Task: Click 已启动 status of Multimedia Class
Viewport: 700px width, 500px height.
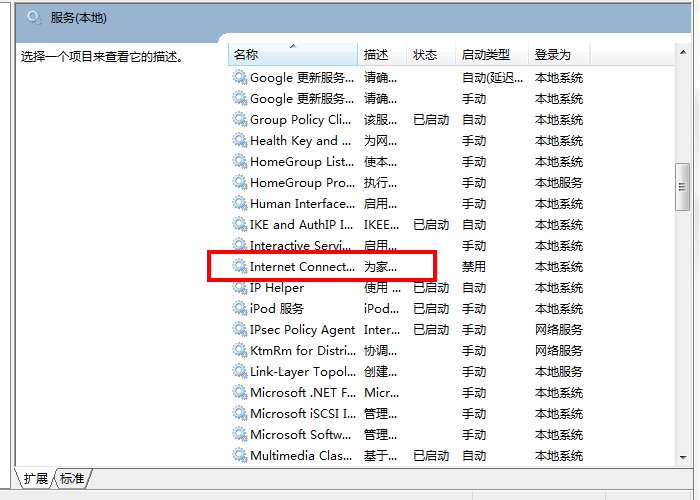Action: click(x=431, y=455)
